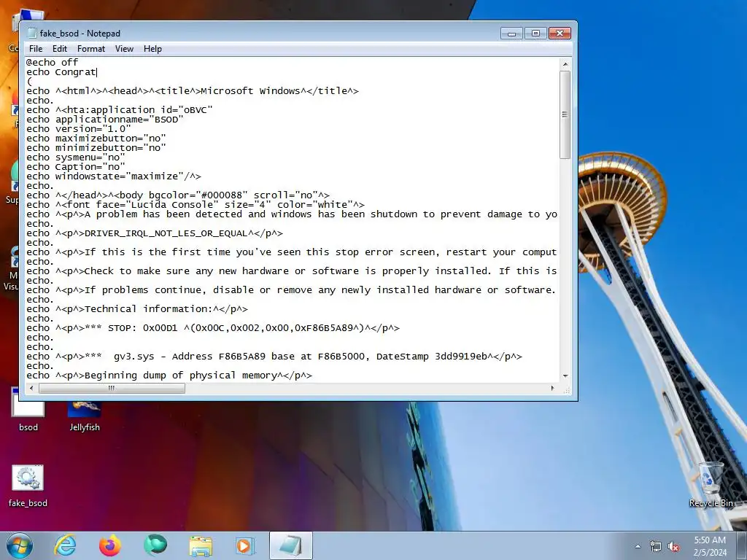Click the "Check to make sure any new hardware" line

tap(292, 271)
